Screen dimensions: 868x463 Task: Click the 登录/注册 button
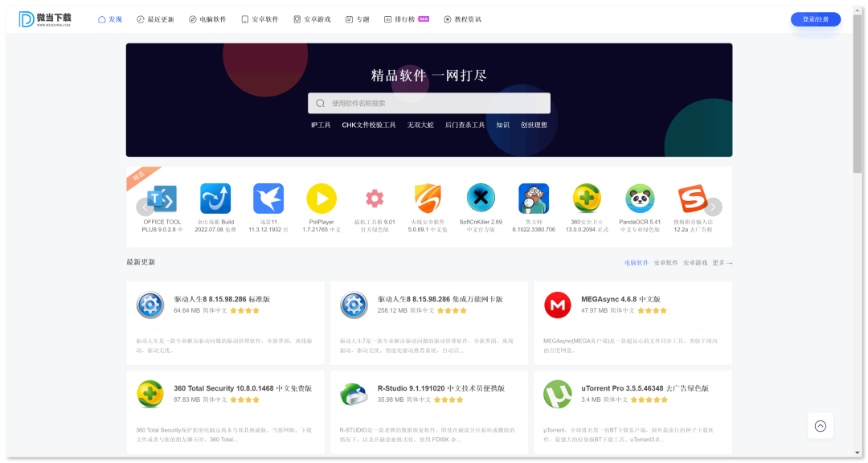[816, 18]
